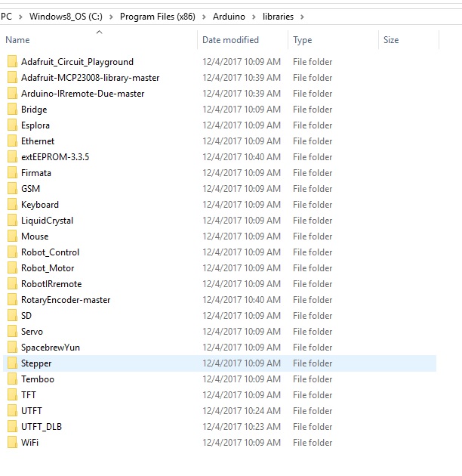Click File folder type in WiFi row
The image size is (462, 476).
pyautogui.click(x=313, y=442)
